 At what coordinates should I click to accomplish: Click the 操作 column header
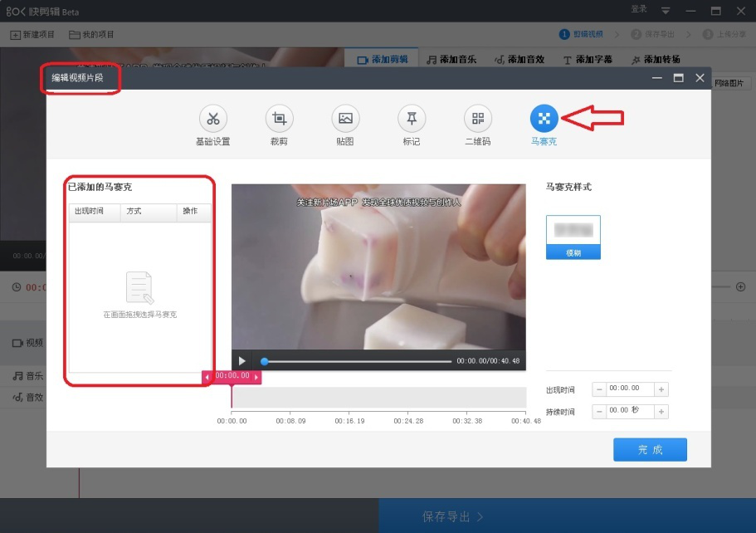pos(194,212)
